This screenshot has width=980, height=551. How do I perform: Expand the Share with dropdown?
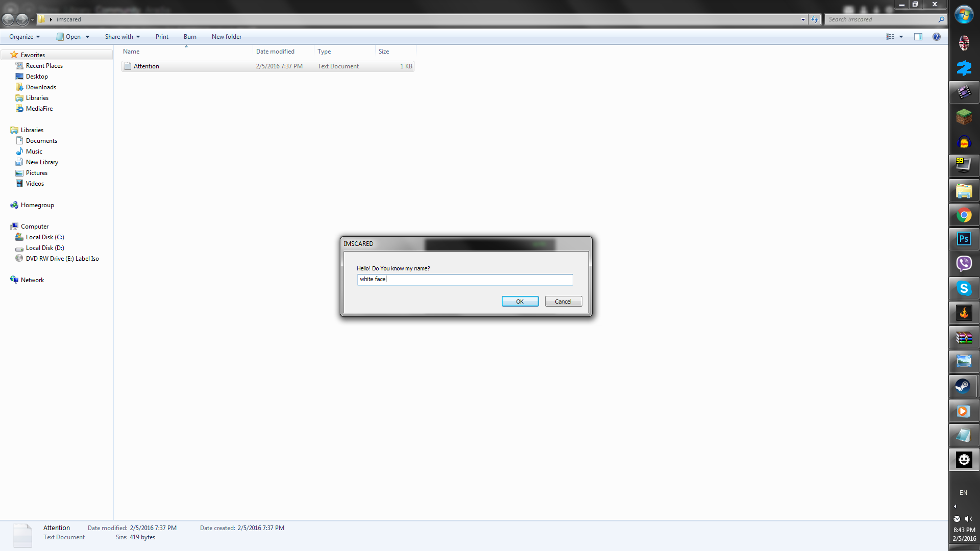click(122, 37)
